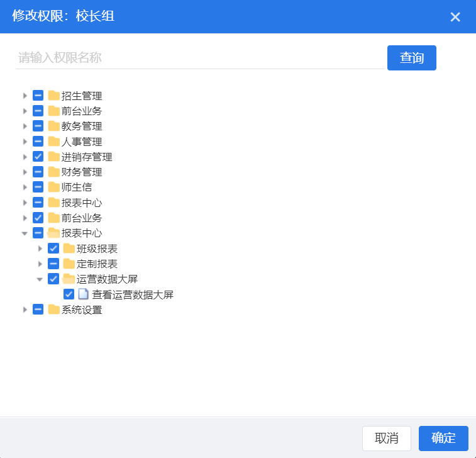Viewport: 476px width, 458px height.
Task: Click the folder icon next to 教务管理
Action: tap(53, 126)
